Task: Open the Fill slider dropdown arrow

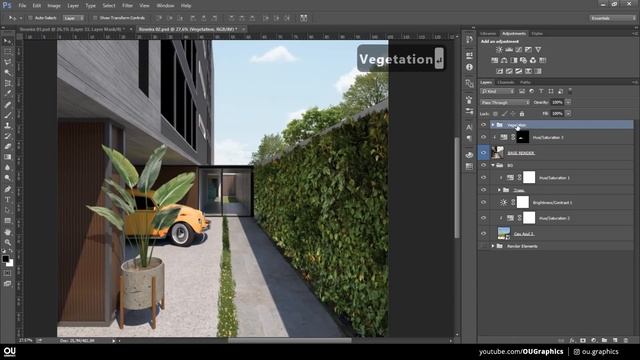Action: point(568,114)
